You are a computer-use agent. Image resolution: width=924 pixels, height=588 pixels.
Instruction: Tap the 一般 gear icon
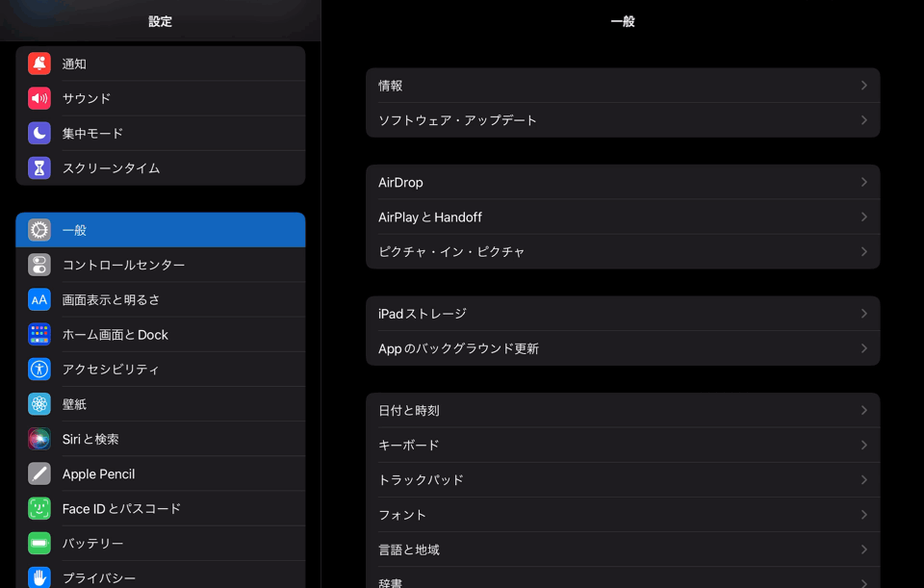(x=39, y=230)
